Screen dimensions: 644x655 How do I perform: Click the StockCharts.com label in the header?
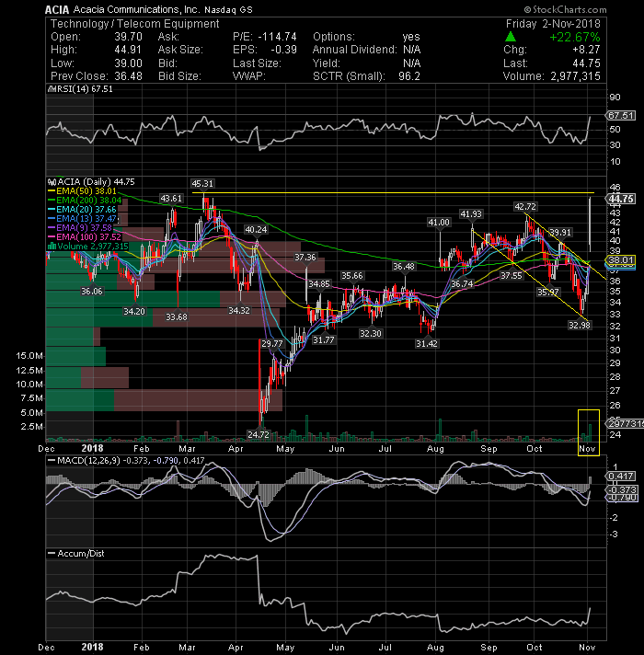click(x=565, y=9)
